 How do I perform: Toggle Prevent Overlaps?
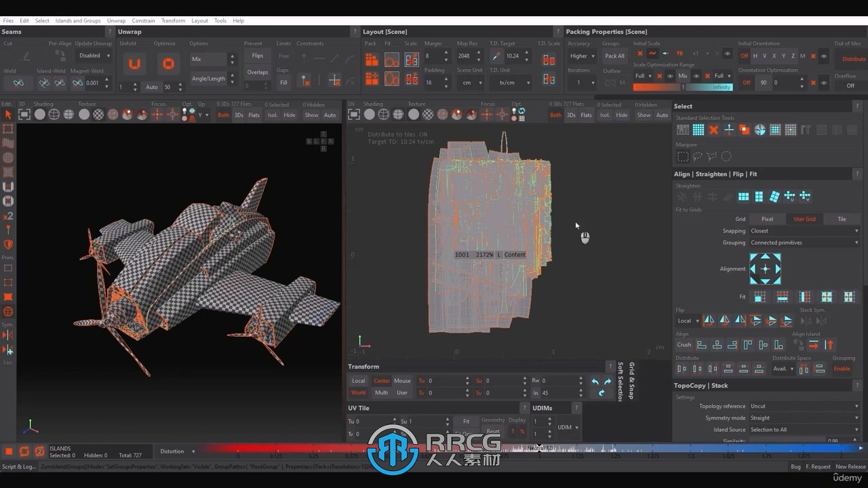click(258, 72)
